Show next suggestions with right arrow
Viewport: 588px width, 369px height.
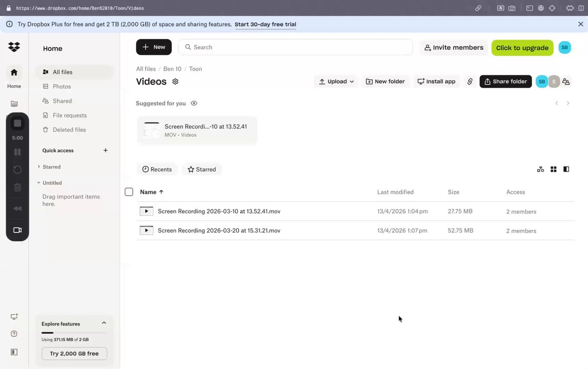[567, 103]
